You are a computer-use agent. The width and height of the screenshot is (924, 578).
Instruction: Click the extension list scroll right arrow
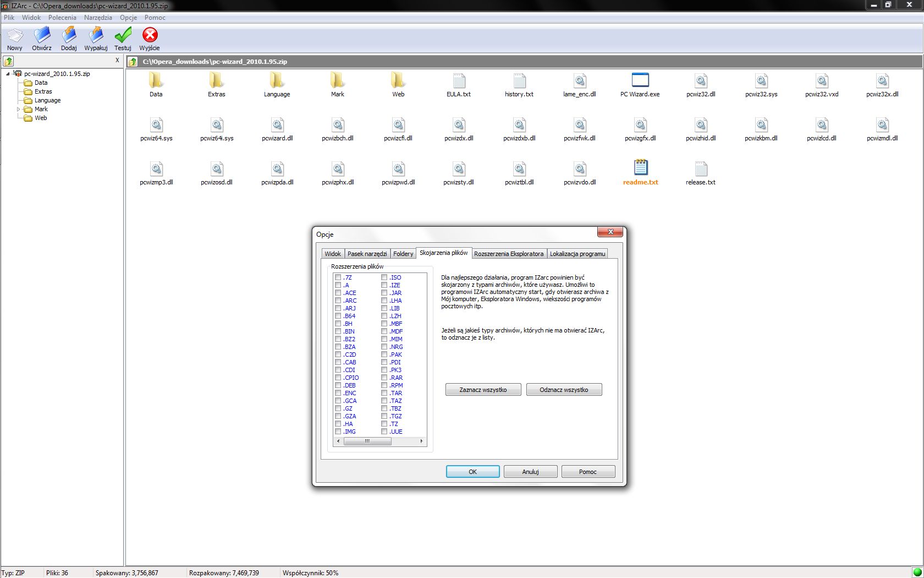click(422, 441)
